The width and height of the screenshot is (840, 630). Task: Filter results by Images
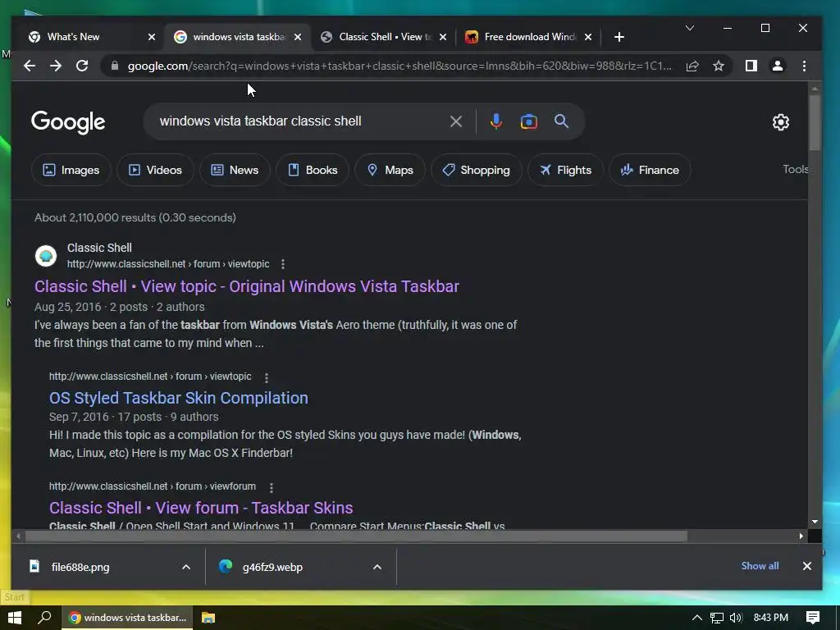click(x=71, y=170)
